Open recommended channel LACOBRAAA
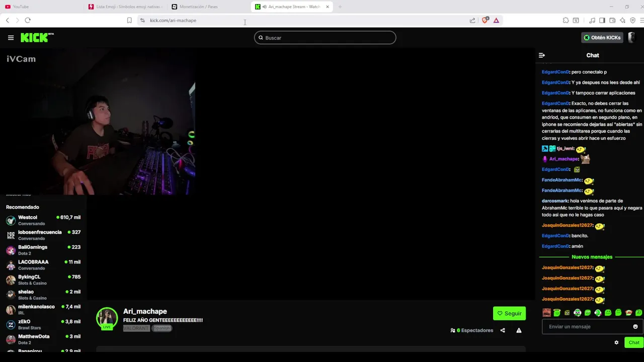Image resolution: width=644 pixels, height=362 pixels. [43, 264]
